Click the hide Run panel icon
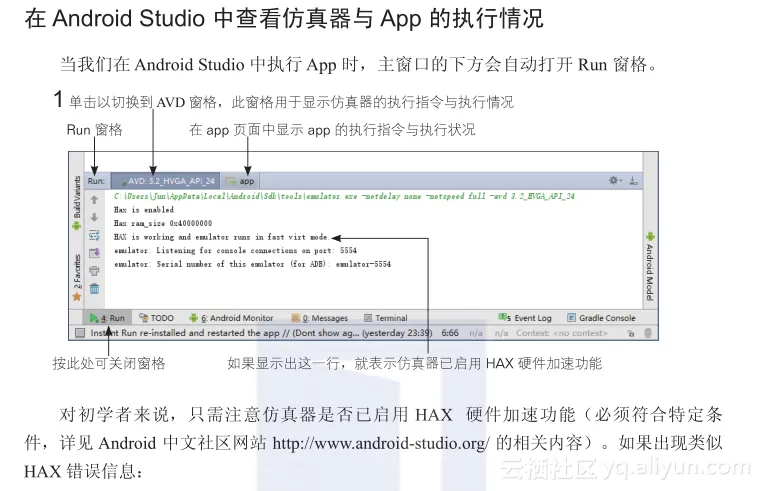This screenshot has height=491, width=762. pyautogui.click(x=633, y=180)
